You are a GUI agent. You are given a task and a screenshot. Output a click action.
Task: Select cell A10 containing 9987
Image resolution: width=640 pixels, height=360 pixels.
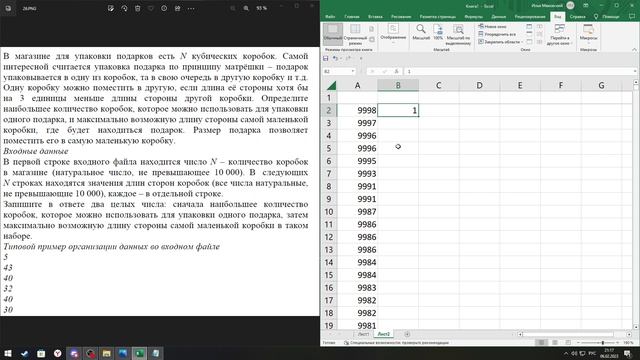tap(357, 211)
